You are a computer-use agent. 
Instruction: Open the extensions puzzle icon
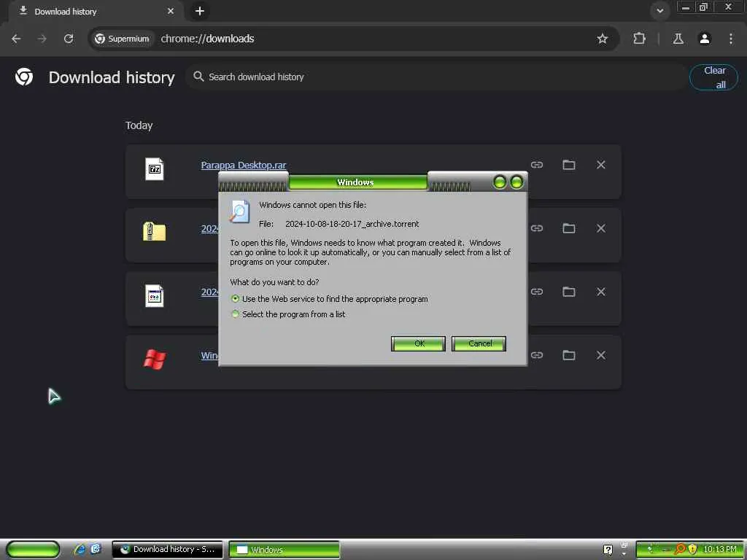[639, 39]
